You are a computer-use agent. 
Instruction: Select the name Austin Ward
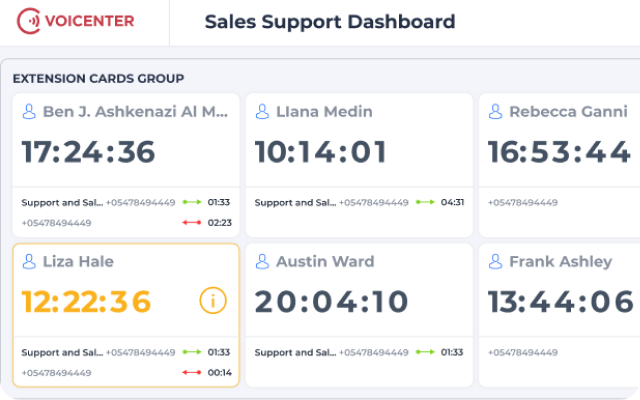click(325, 262)
